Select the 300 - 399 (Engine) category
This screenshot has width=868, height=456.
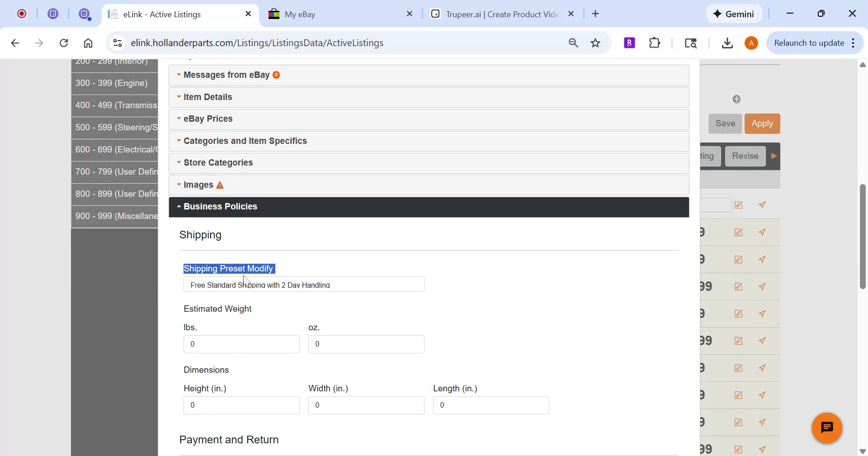112,83
